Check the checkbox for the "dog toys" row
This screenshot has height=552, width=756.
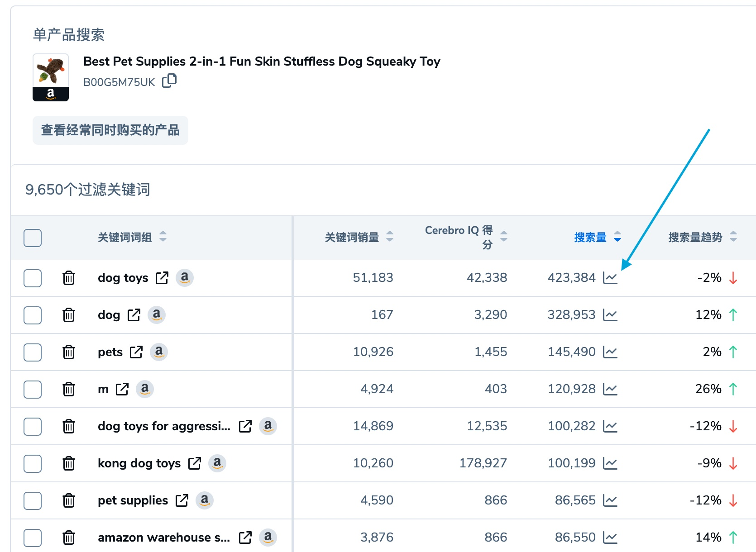[x=32, y=278]
